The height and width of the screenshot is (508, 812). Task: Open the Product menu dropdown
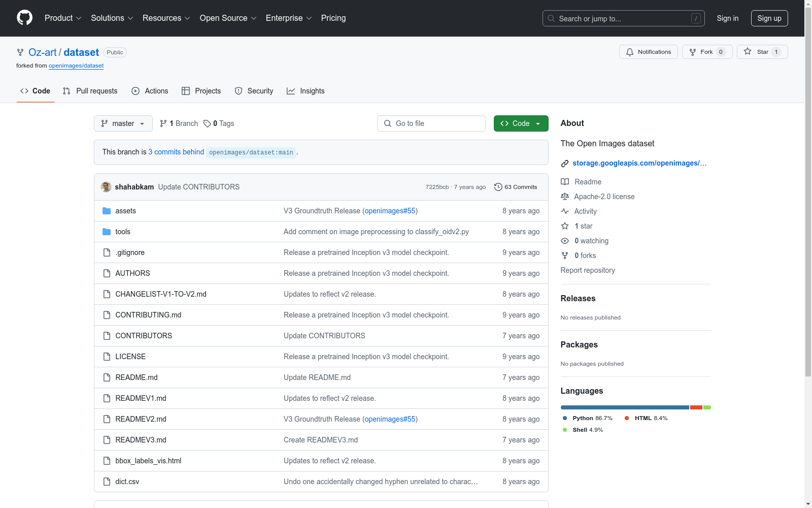pyautogui.click(x=63, y=18)
